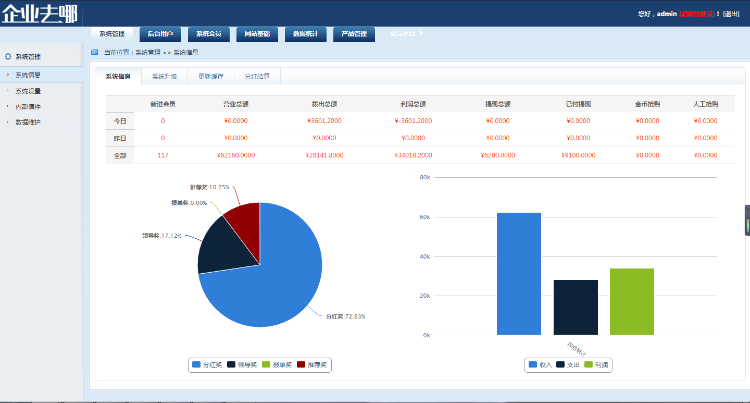Click the 全部 row header
750x403 pixels.
click(120, 155)
